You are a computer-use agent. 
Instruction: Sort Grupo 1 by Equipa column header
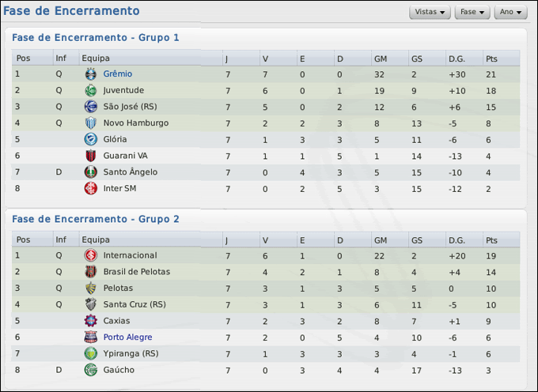tap(96, 58)
